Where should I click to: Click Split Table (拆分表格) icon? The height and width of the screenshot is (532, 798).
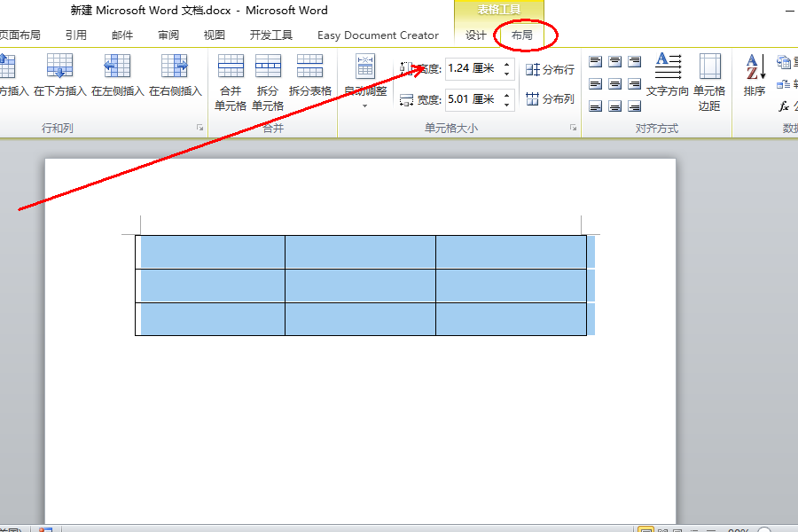tap(309, 66)
